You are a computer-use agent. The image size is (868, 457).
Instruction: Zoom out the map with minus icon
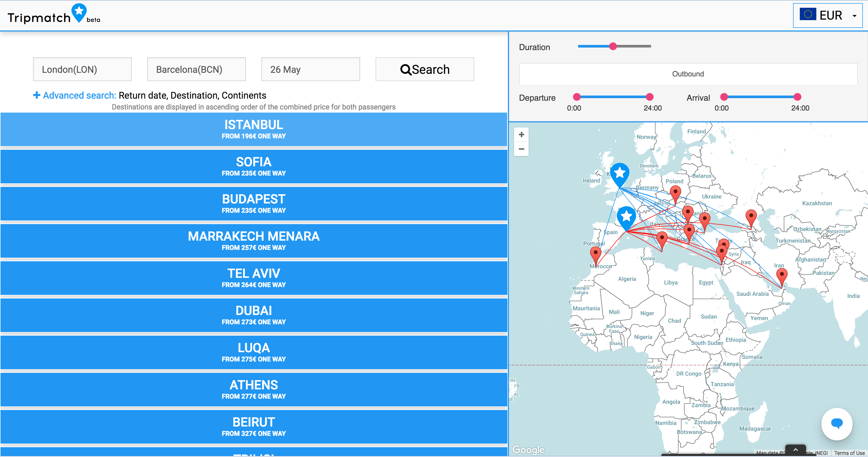(x=521, y=149)
